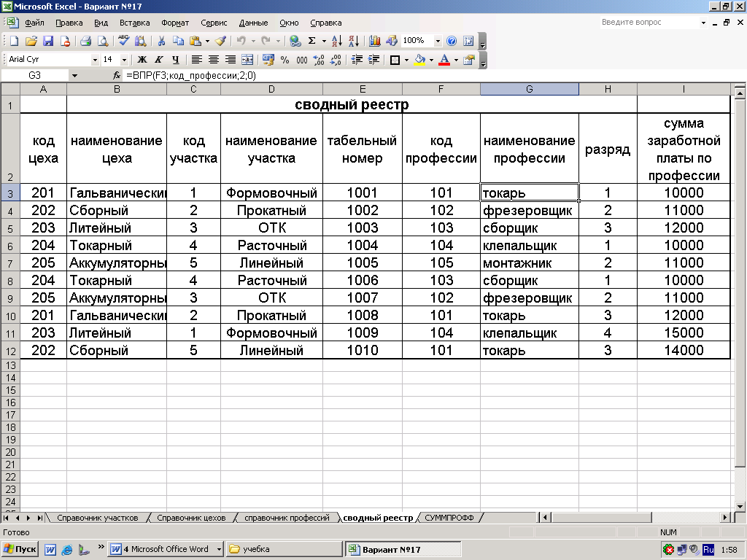Expand the font name Arial Cyr dropdown

(x=95, y=60)
